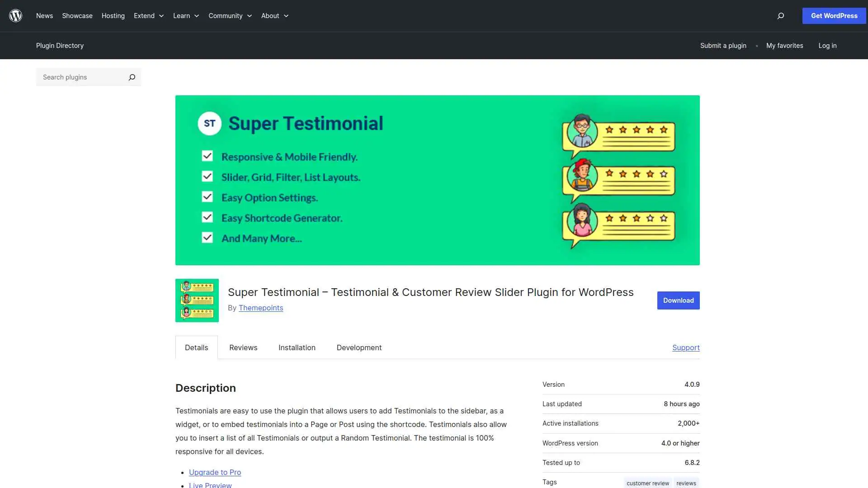Open the Installation tab
868x488 pixels.
pos(297,347)
